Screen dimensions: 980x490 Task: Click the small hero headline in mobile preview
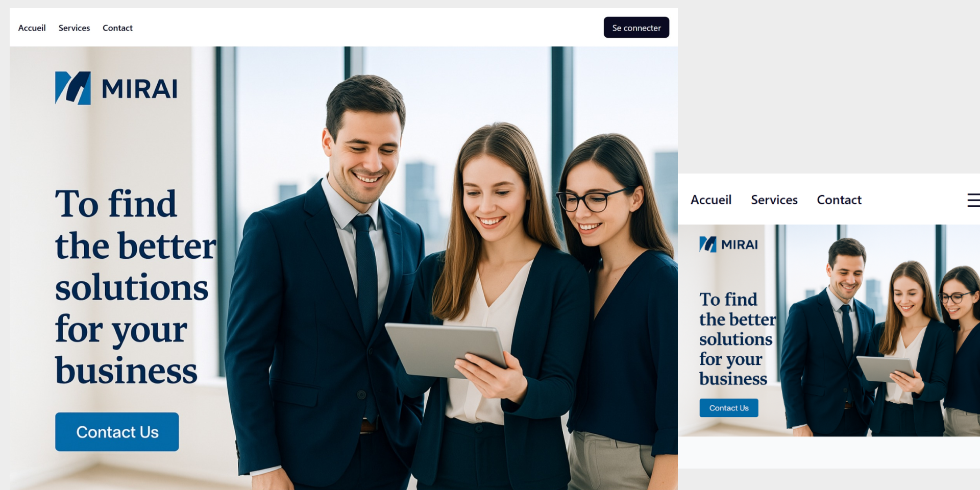(737, 339)
